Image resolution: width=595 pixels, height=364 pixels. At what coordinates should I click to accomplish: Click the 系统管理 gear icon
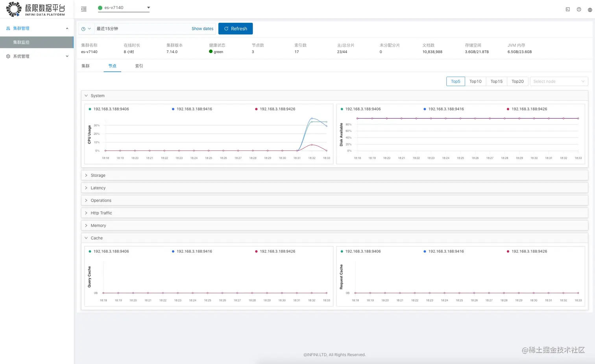coord(8,56)
